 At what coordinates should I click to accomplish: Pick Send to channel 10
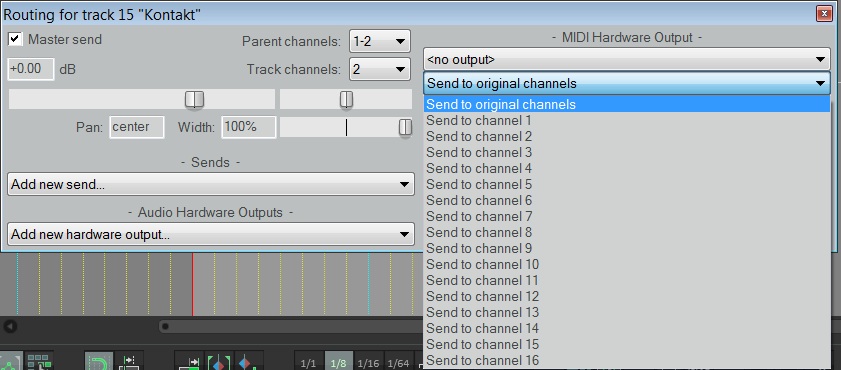point(626,264)
